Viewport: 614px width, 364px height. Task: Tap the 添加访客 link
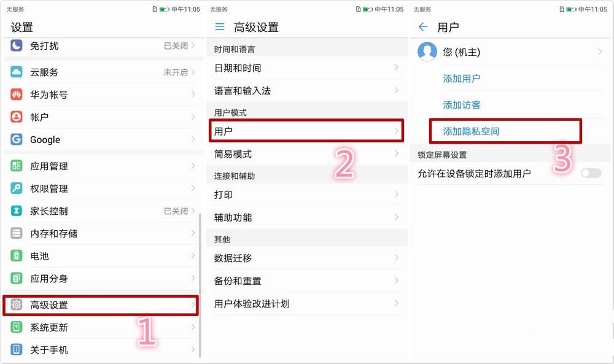click(x=462, y=105)
